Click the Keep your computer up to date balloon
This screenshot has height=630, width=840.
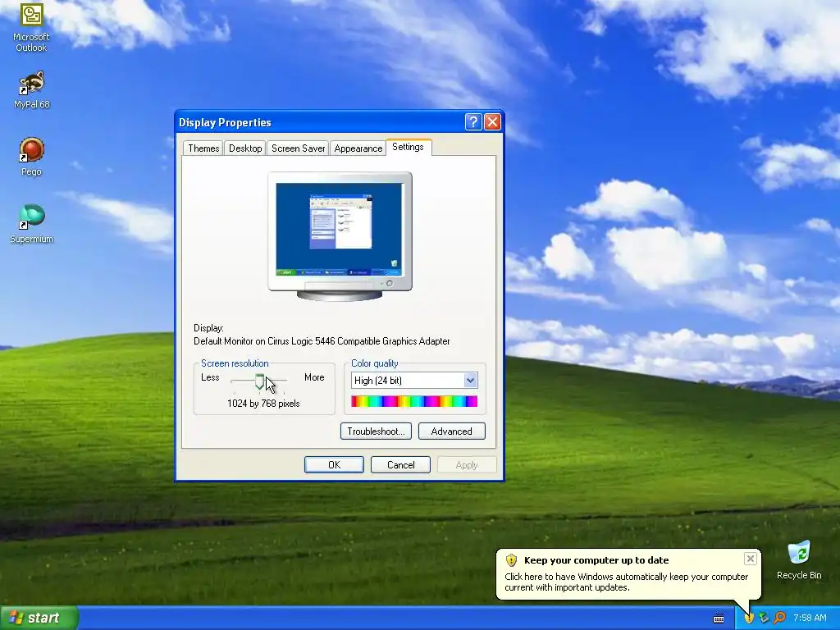[628, 573]
